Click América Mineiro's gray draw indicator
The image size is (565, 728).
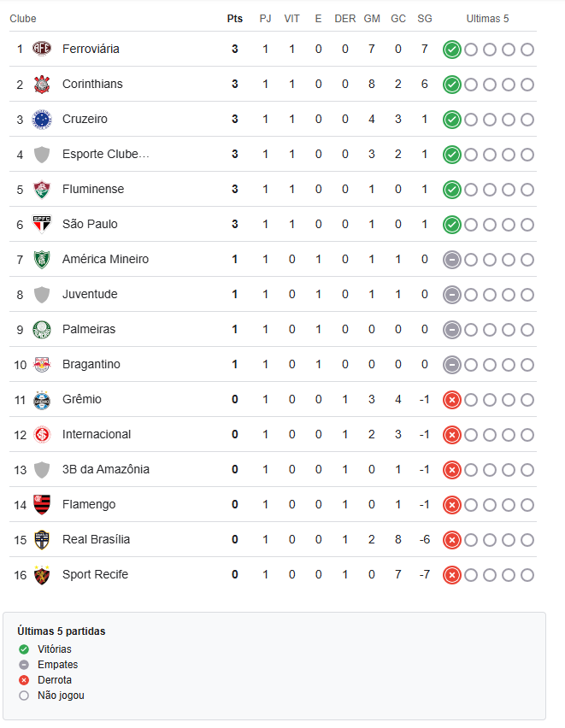(451, 260)
